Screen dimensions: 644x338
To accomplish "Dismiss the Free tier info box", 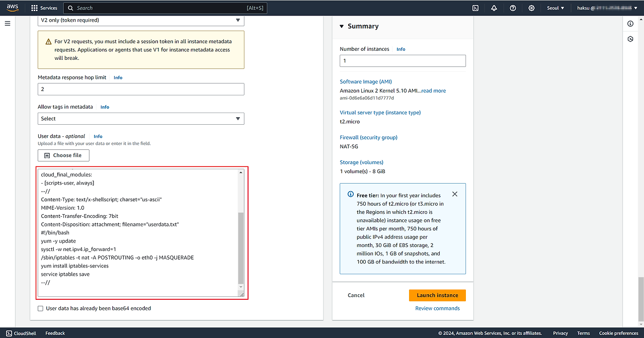I will click(x=454, y=194).
